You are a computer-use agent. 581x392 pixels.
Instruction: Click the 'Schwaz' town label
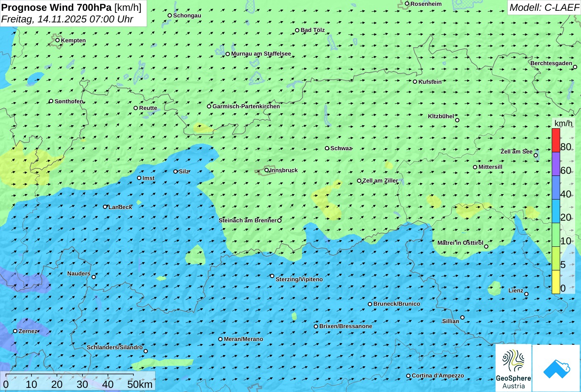pos(341,148)
